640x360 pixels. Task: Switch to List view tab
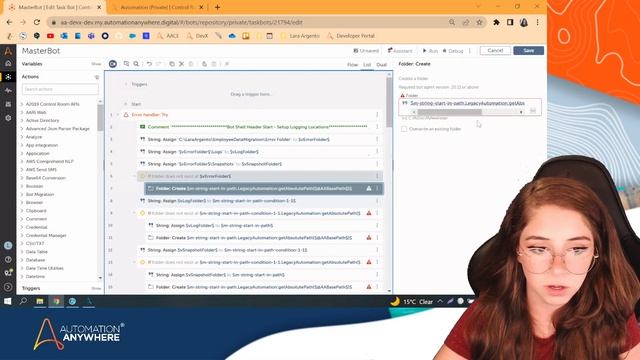(367, 65)
